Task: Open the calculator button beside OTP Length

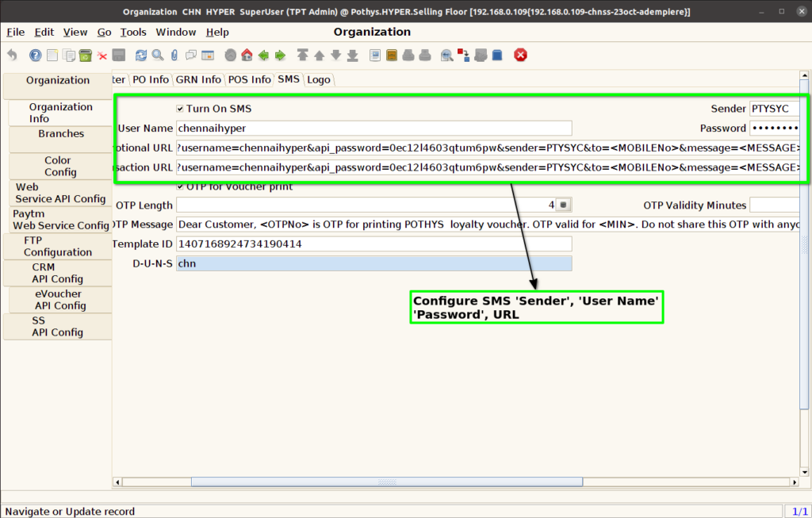Action: (564, 205)
